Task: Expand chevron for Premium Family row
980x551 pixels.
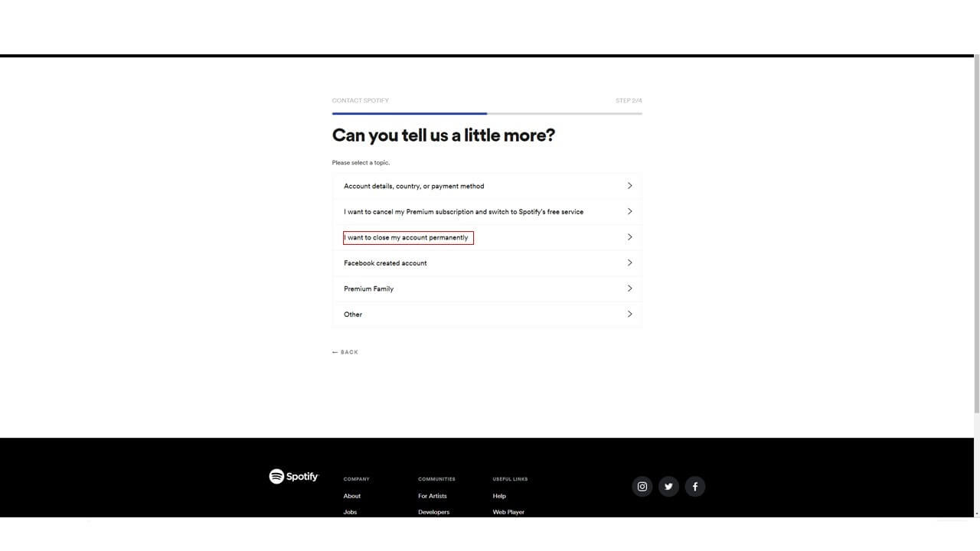Action: click(x=629, y=289)
